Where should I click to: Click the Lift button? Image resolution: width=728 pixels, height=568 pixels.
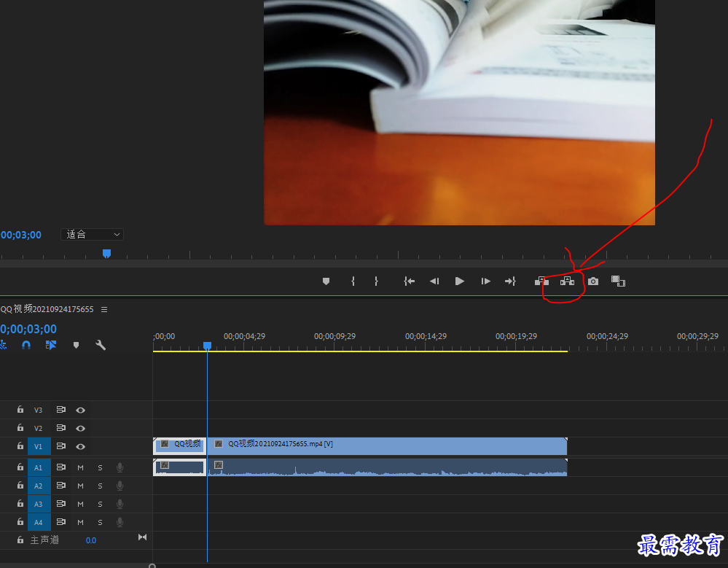pyautogui.click(x=541, y=281)
